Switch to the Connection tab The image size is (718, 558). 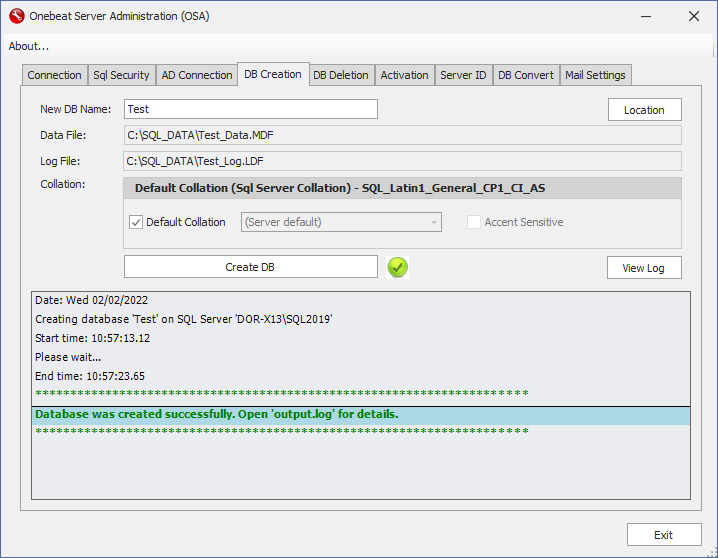54,75
